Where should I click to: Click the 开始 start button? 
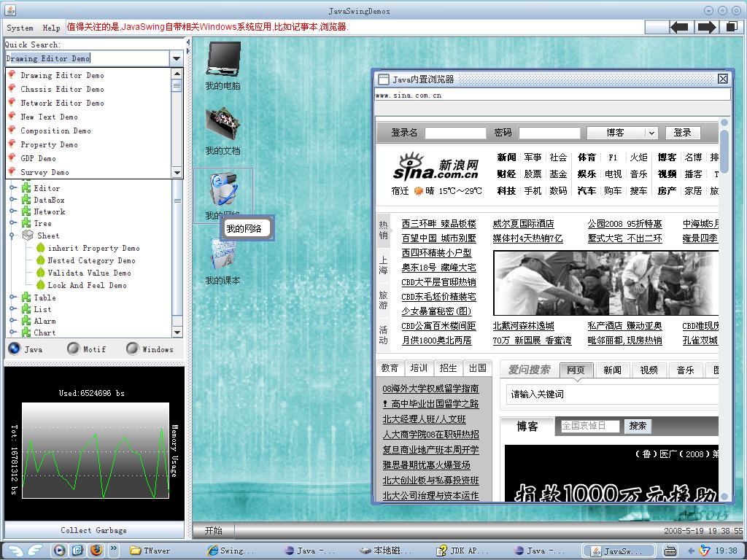click(x=214, y=530)
